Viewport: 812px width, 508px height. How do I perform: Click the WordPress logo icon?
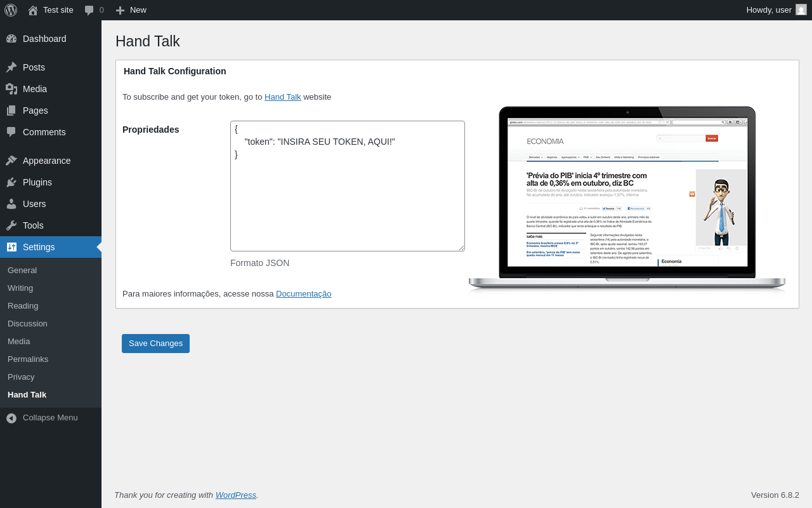(x=11, y=10)
